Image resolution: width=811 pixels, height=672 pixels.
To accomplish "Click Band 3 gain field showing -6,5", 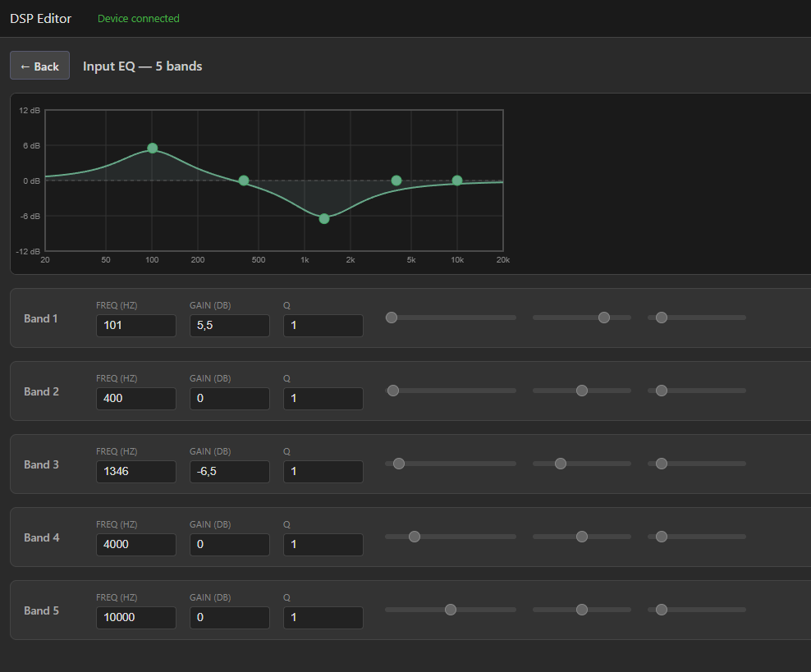I will pyautogui.click(x=230, y=472).
